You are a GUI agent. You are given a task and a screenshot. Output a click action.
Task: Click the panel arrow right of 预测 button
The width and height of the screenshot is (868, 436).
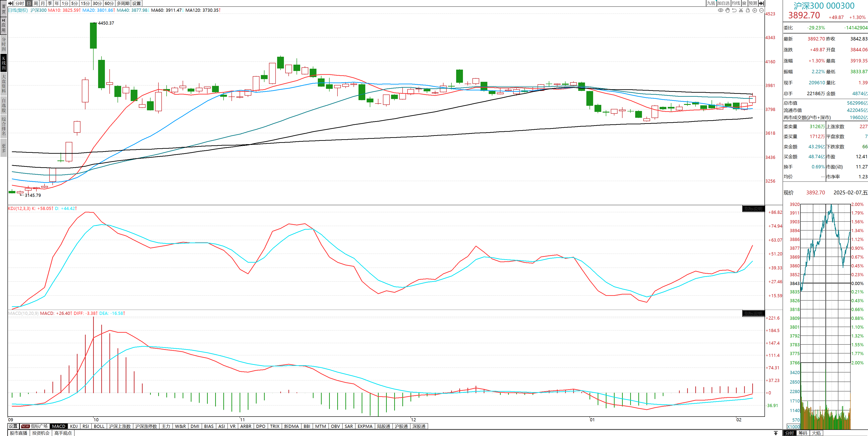click(762, 3)
